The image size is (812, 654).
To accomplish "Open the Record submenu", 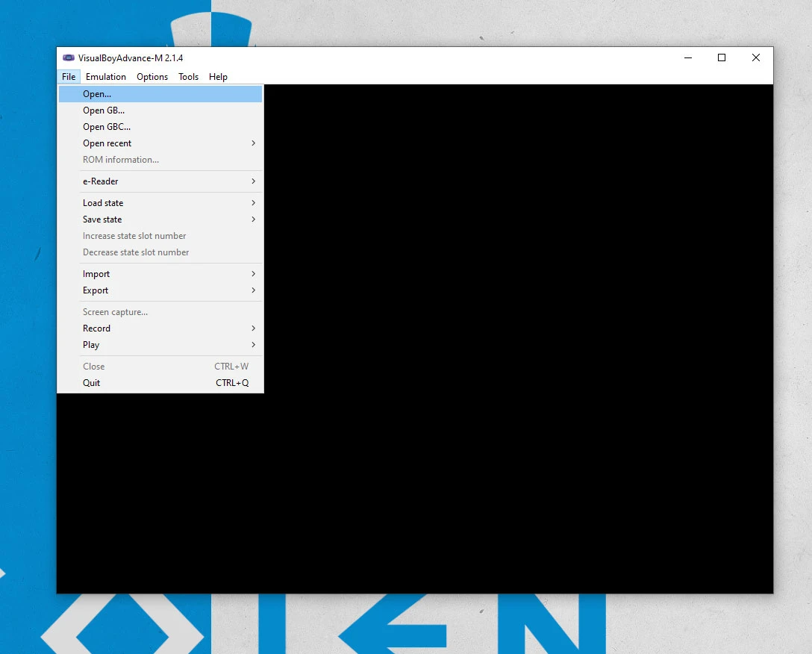I will [x=96, y=328].
